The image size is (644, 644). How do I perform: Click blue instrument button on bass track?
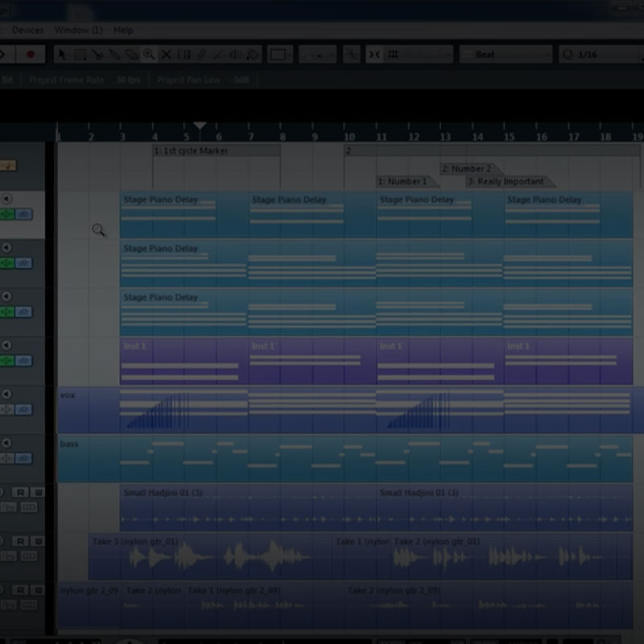point(24,458)
